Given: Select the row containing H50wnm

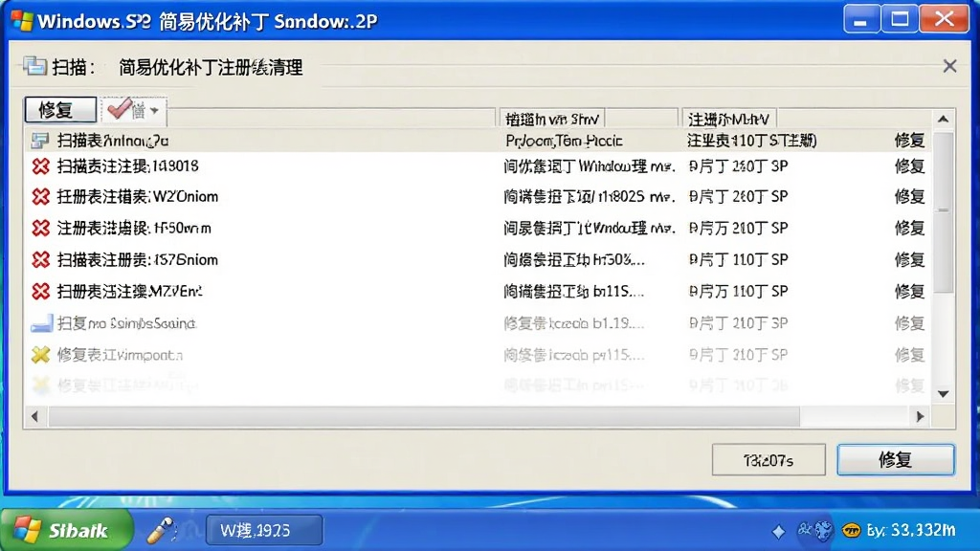Looking at the screenshot, I should 479,228.
